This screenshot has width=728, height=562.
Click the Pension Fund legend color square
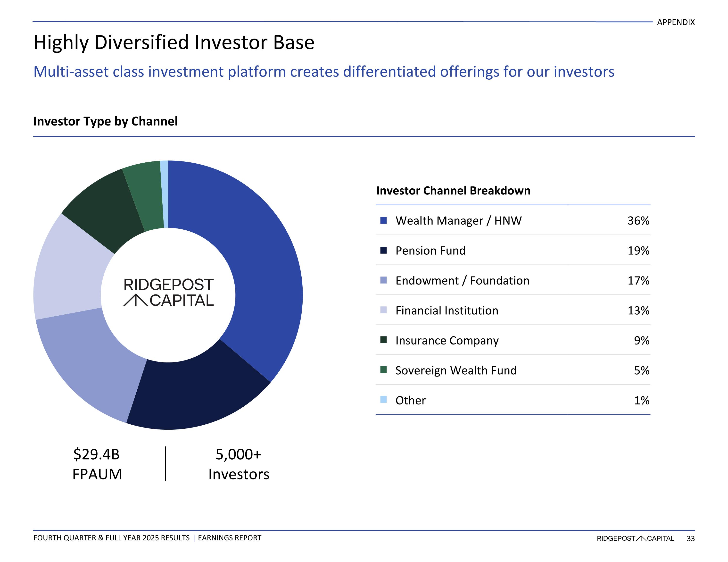coord(383,251)
